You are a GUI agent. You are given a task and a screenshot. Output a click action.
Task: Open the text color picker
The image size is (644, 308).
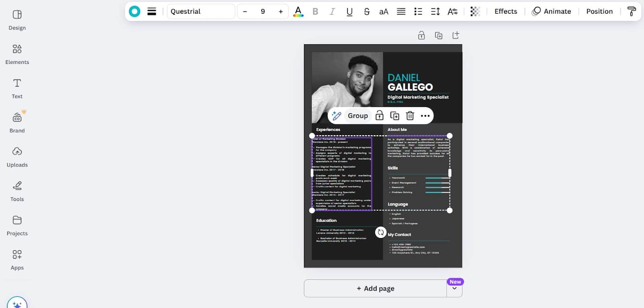tap(298, 11)
